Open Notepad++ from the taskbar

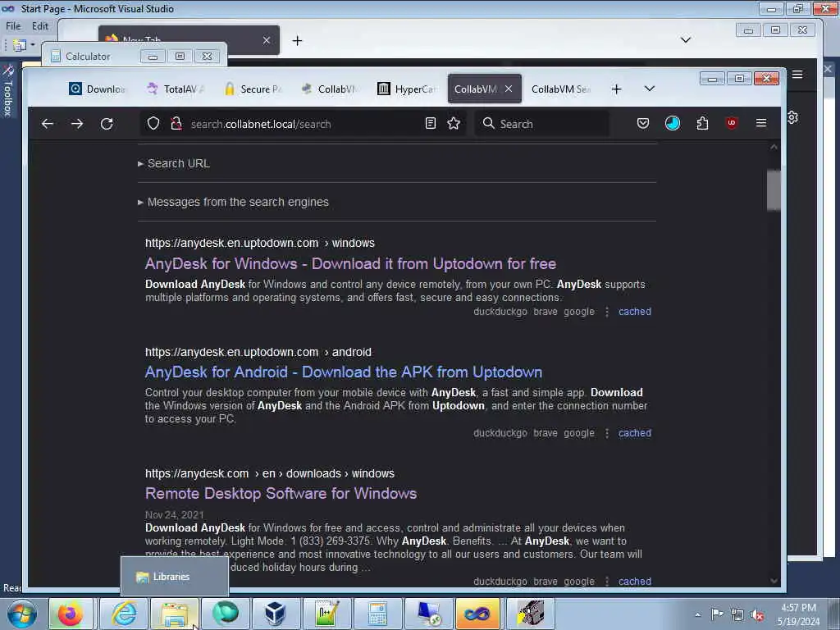tap(326, 614)
